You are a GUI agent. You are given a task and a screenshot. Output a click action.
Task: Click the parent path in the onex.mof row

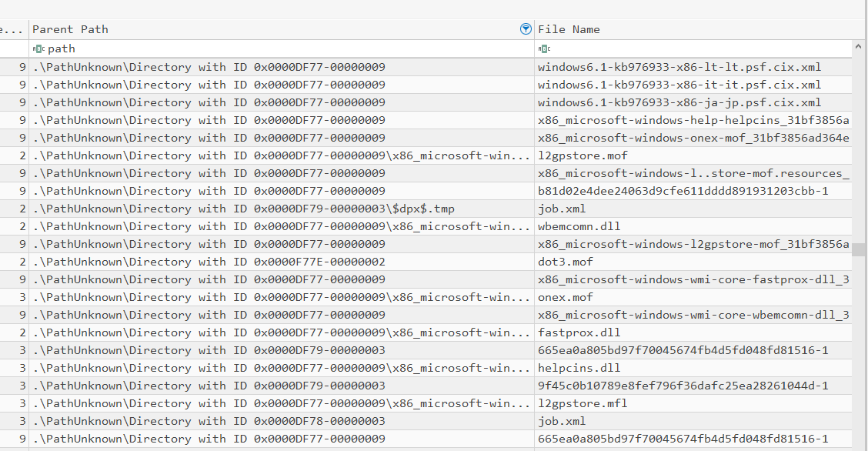(x=281, y=297)
